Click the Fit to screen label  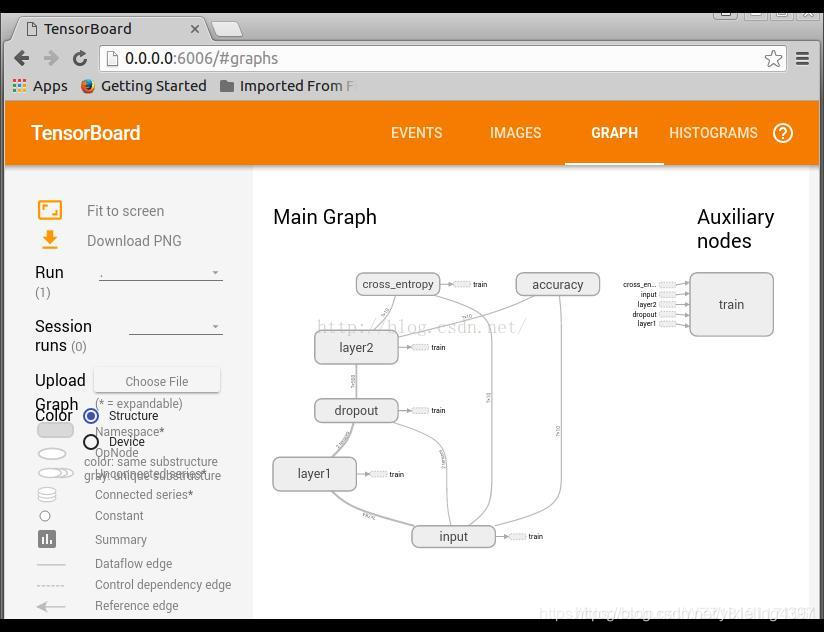coord(126,211)
